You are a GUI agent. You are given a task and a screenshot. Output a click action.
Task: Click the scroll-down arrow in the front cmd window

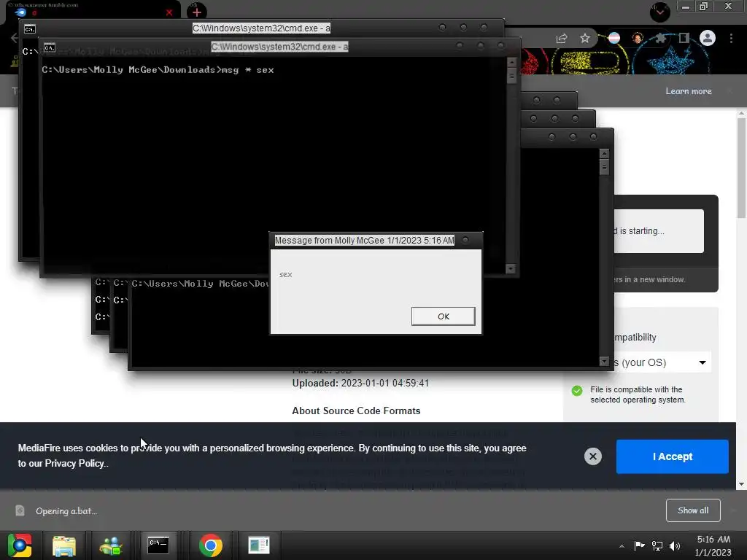[x=511, y=268]
